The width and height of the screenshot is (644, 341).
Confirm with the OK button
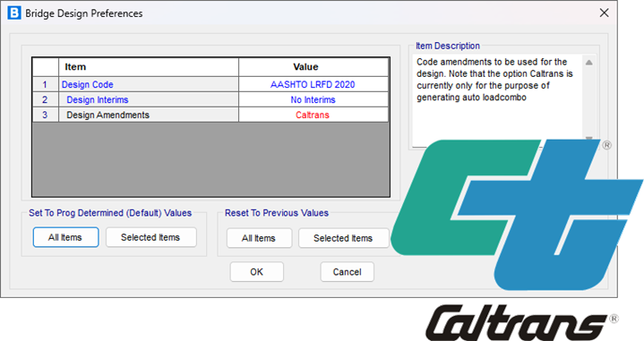[x=257, y=272]
